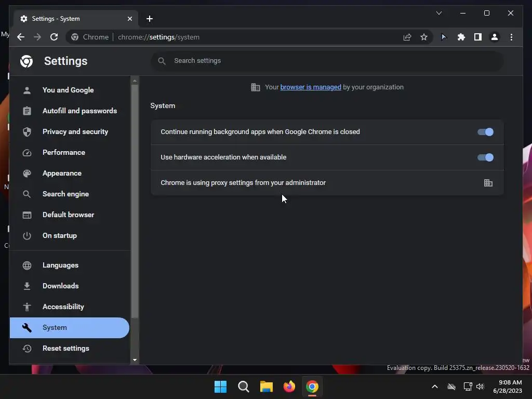This screenshot has width=532, height=399.
Task: Share this page via the share icon
Action: click(407, 37)
